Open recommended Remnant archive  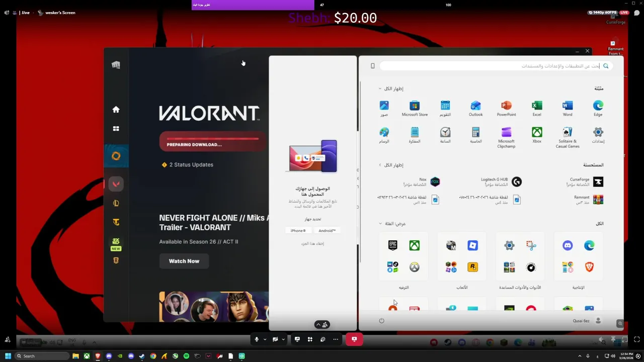pyautogui.click(x=589, y=200)
